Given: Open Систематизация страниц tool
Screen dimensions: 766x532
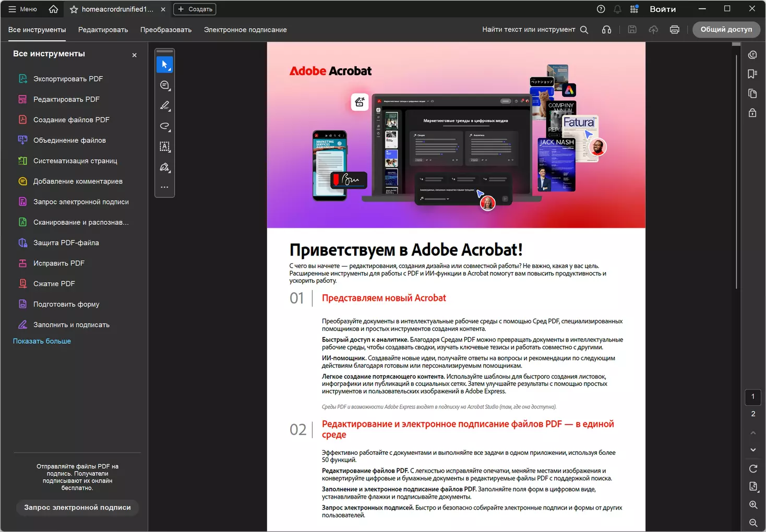Looking at the screenshot, I should pos(75,161).
